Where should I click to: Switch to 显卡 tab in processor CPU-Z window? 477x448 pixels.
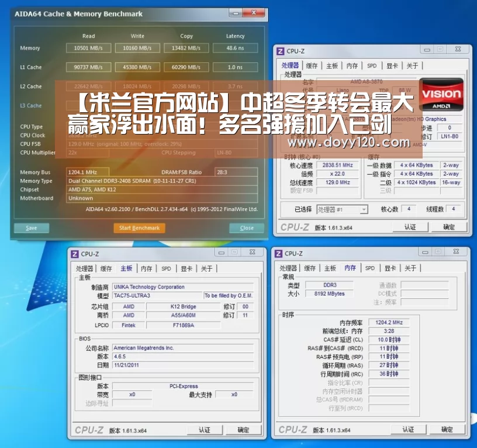pyautogui.click(x=392, y=66)
